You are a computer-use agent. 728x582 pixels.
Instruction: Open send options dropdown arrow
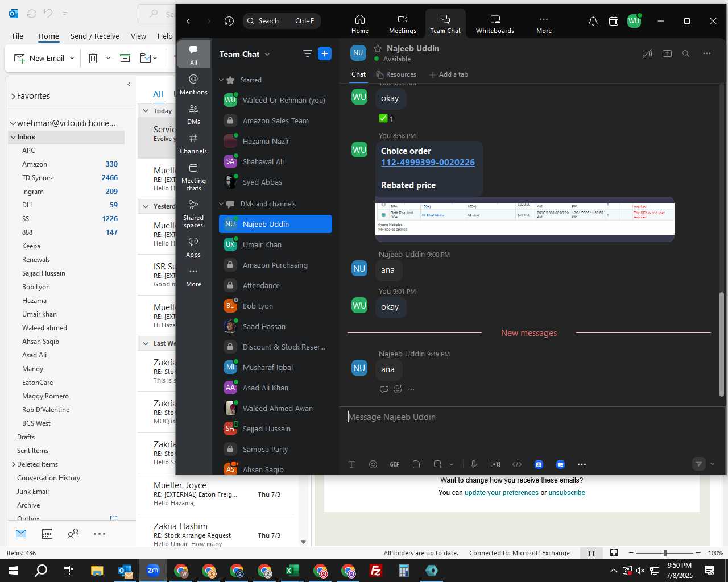pos(713,464)
